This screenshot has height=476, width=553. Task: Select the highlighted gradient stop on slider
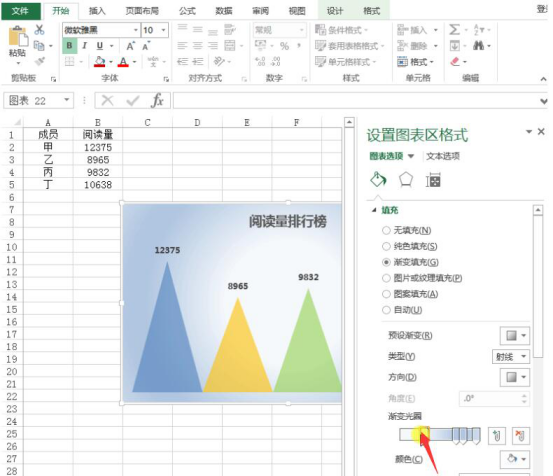click(424, 434)
